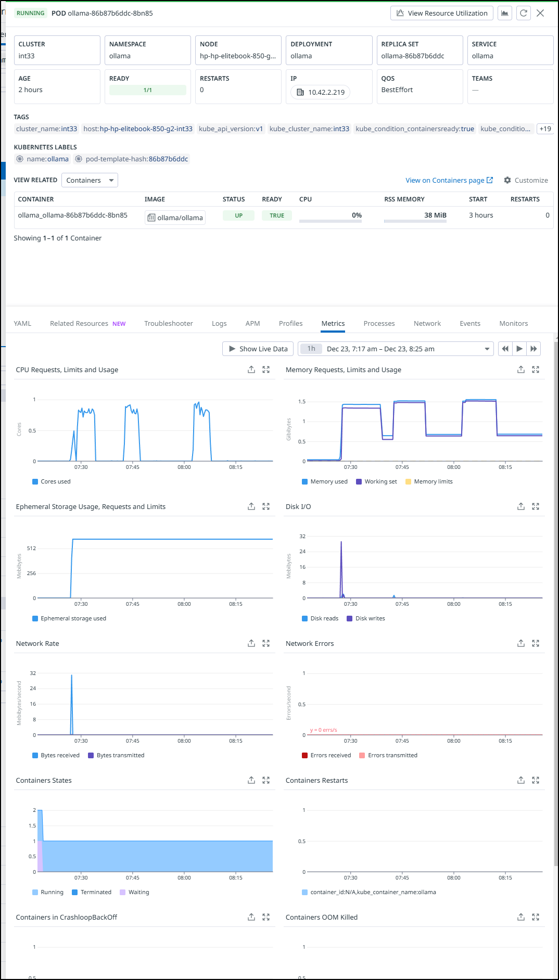Image resolution: width=559 pixels, height=980 pixels.
Task: Open the Processes tab
Action: 379,323
